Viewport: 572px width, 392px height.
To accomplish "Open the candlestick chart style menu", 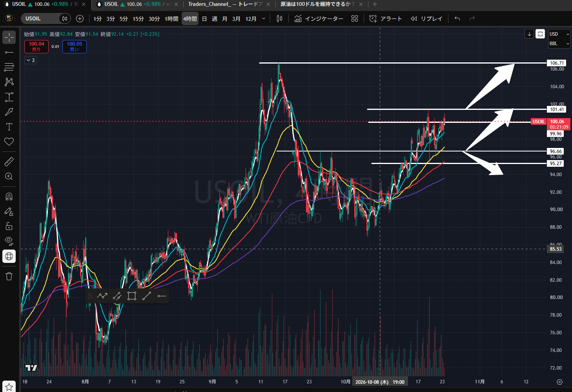I will pyautogui.click(x=279, y=18).
